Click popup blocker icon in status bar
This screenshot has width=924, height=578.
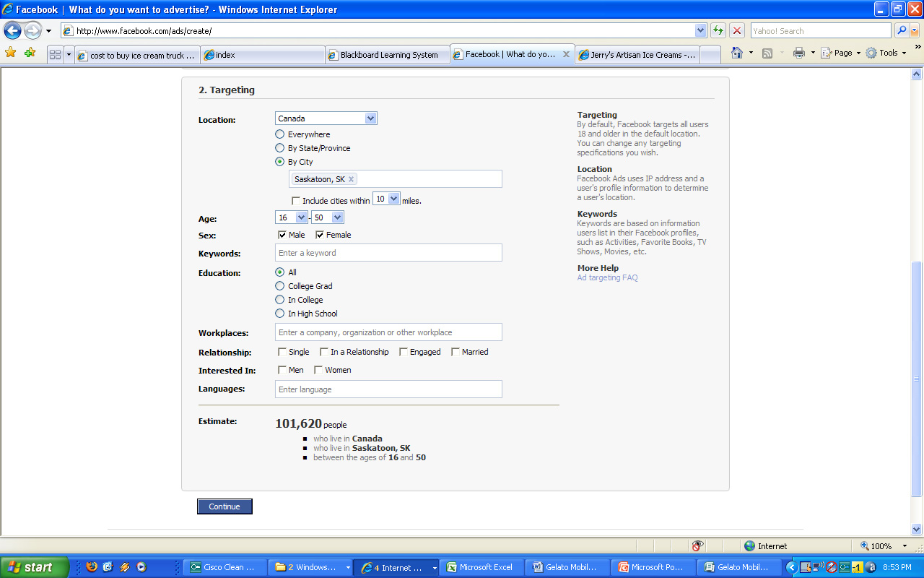click(697, 546)
